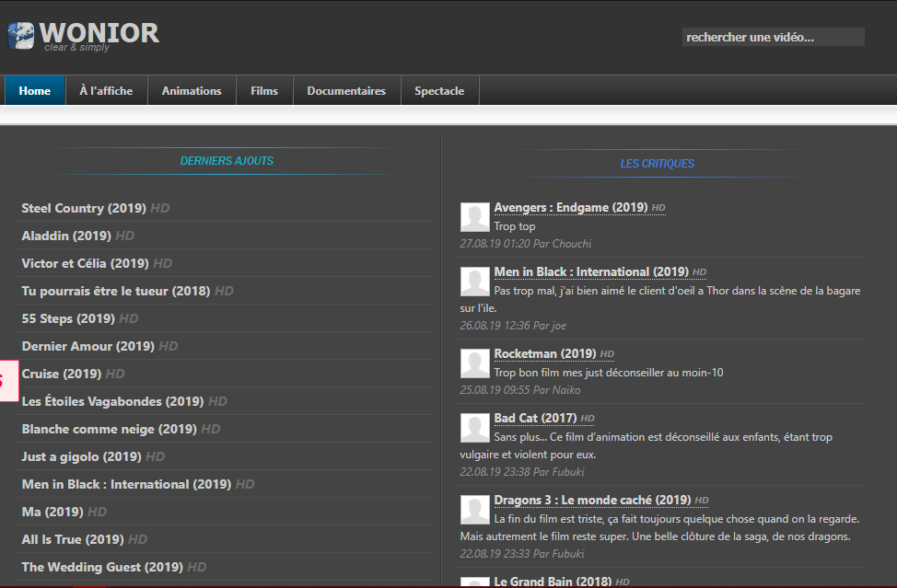This screenshot has width=897, height=588.
Task: Open Blanche comme neige (2019)
Action: point(110,429)
